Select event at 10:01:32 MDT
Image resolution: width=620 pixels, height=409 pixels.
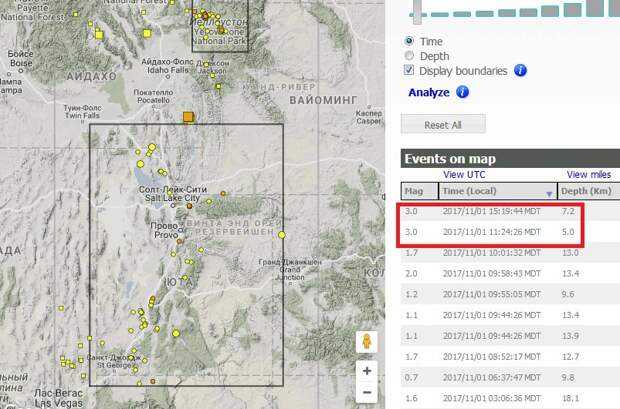tap(510, 253)
